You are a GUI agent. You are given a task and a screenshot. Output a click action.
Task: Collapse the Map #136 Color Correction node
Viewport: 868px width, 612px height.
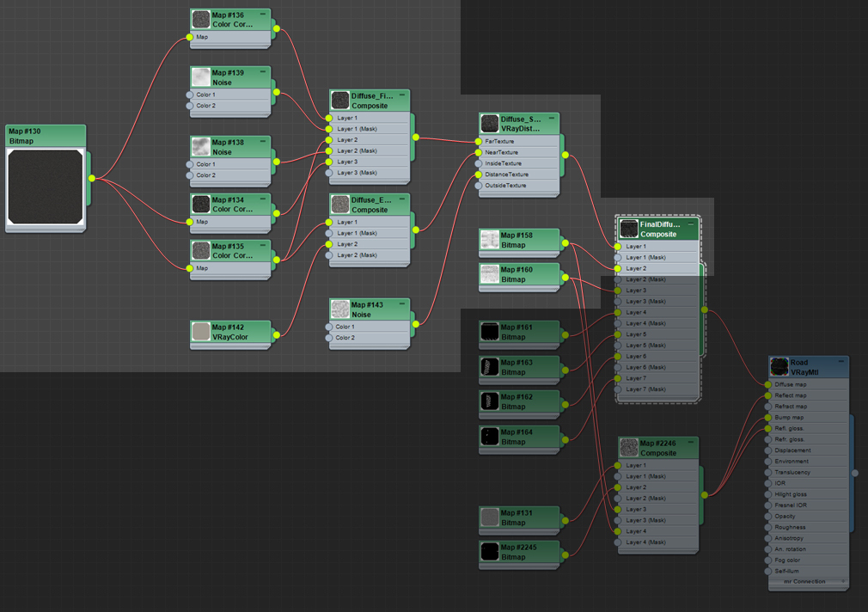point(262,14)
